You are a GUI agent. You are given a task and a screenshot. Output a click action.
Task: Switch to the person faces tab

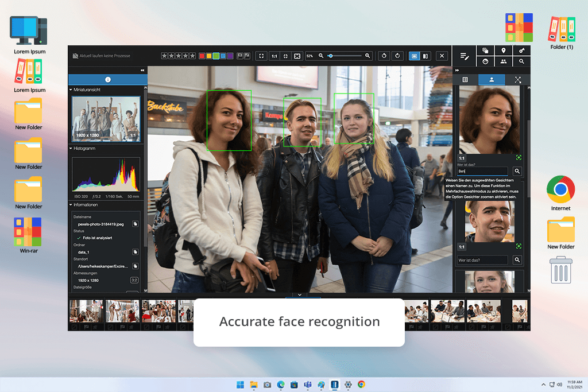(492, 79)
